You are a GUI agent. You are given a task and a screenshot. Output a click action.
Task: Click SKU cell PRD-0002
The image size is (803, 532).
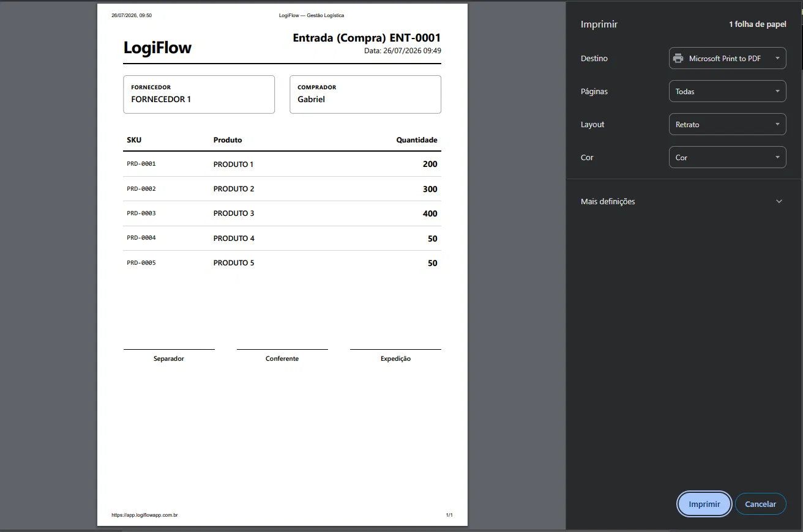tap(141, 189)
